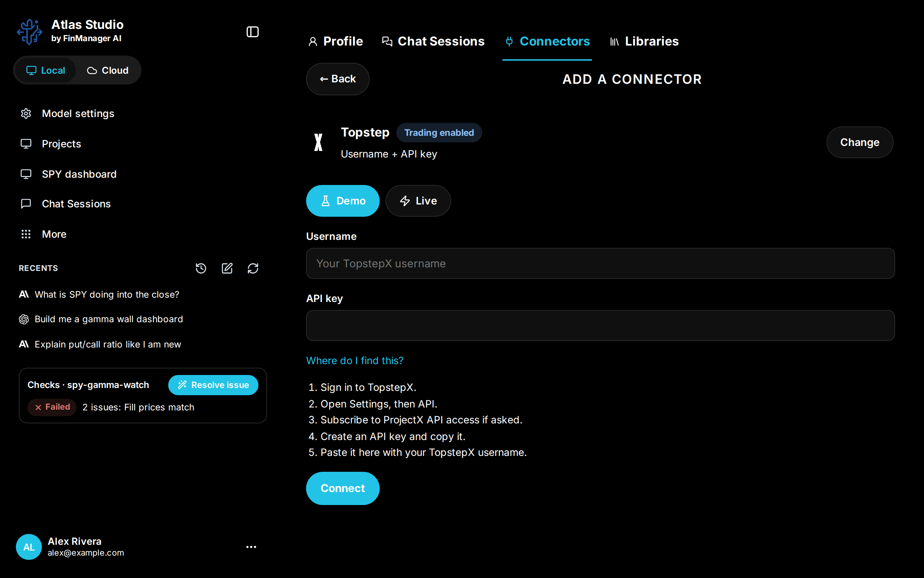This screenshot has width=924, height=578.
Task: Select Live environment
Action: point(418,201)
